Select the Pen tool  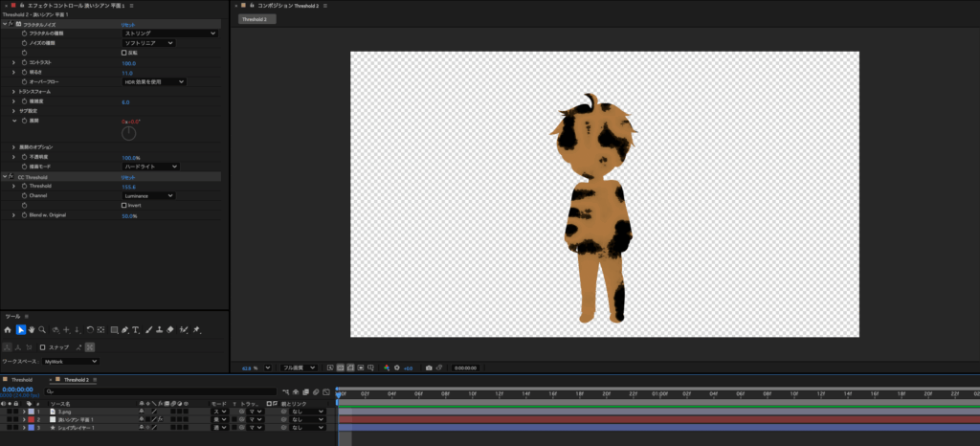(124, 329)
